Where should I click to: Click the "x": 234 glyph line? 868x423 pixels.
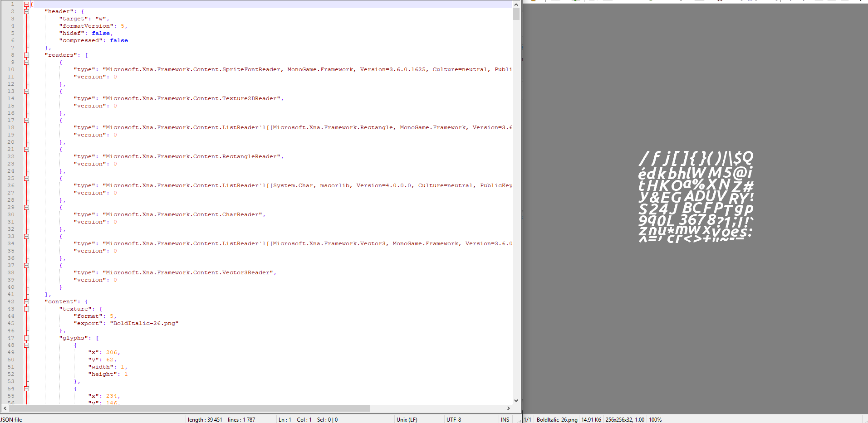point(104,396)
